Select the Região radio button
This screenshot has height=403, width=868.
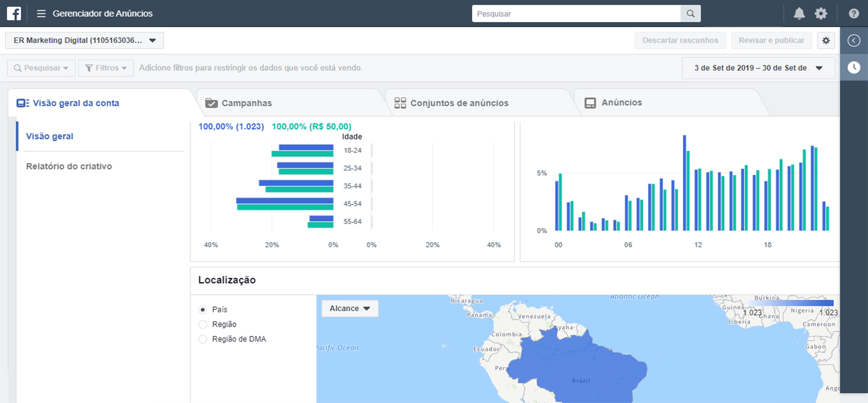(203, 324)
